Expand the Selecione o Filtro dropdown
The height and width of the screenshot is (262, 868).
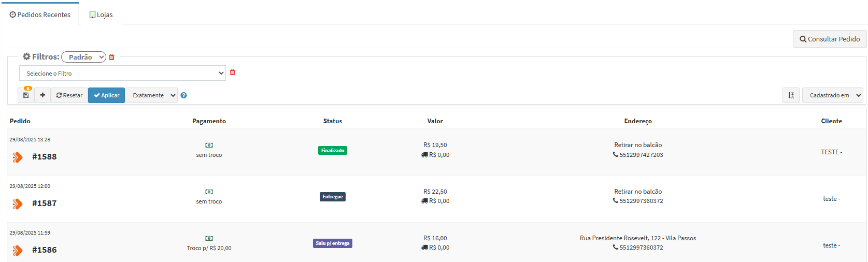coord(122,74)
